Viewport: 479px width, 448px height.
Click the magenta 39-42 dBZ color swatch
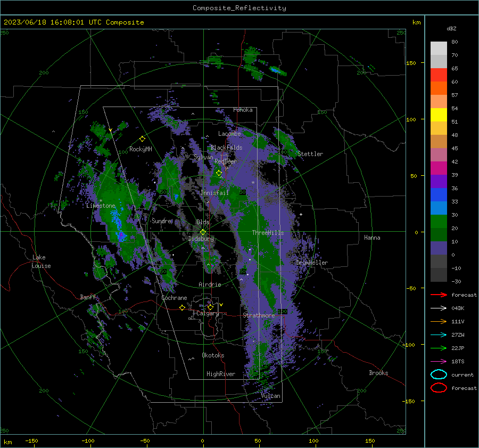(439, 168)
